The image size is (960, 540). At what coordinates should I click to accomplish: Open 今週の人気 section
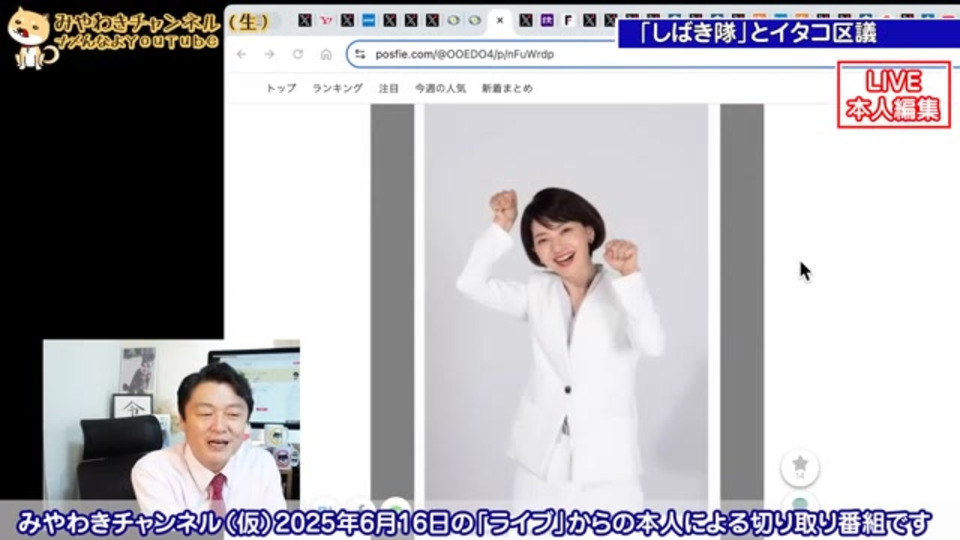[440, 88]
